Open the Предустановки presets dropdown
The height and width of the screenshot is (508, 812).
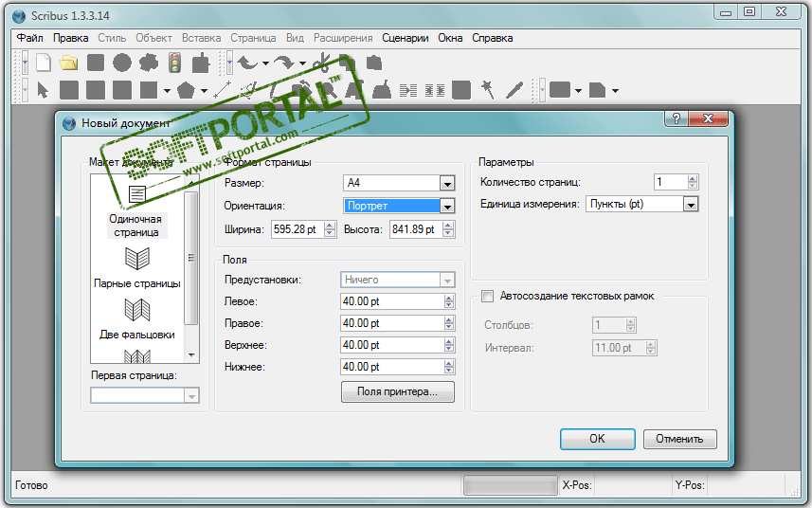click(x=447, y=281)
